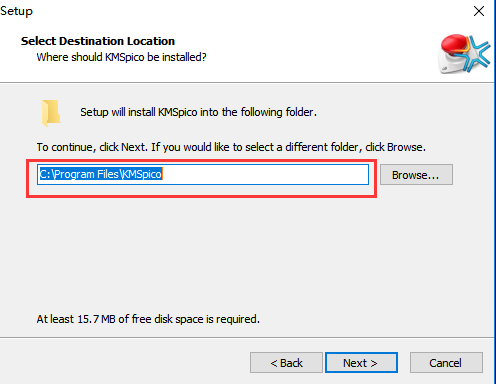Open the Browse... folder dialog
The height and width of the screenshot is (384, 496).
[x=416, y=175]
